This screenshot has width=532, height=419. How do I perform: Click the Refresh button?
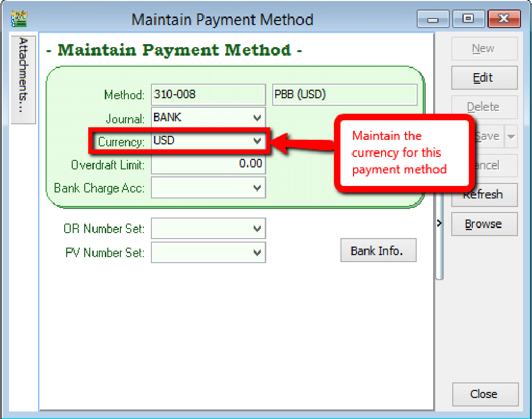click(x=484, y=194)
